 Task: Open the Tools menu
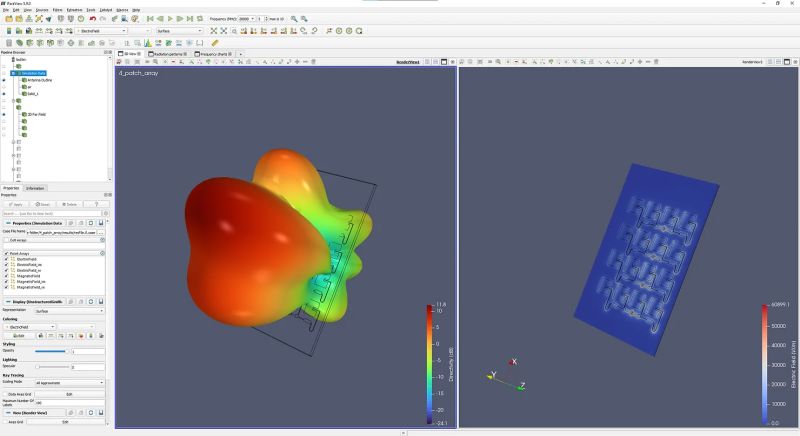point(91,10)
